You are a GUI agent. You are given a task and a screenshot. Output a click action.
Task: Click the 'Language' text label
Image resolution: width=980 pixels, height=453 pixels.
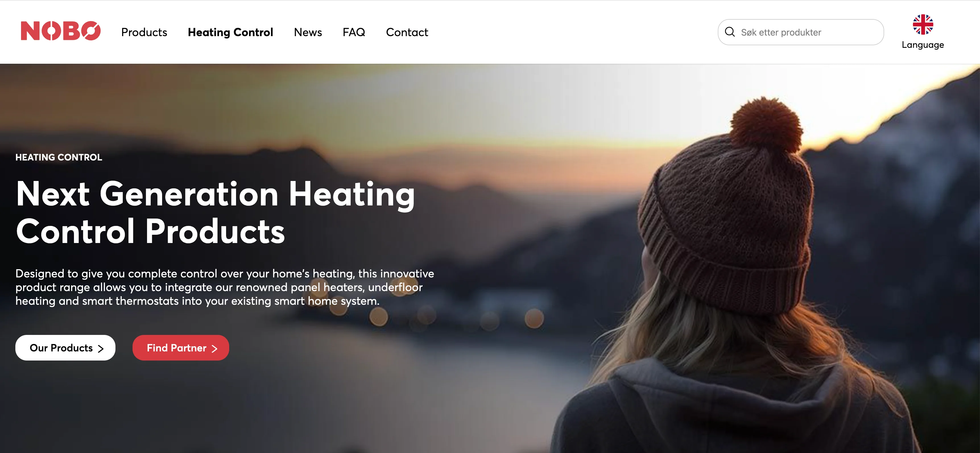pyautogui.click(x=923, y=45)
